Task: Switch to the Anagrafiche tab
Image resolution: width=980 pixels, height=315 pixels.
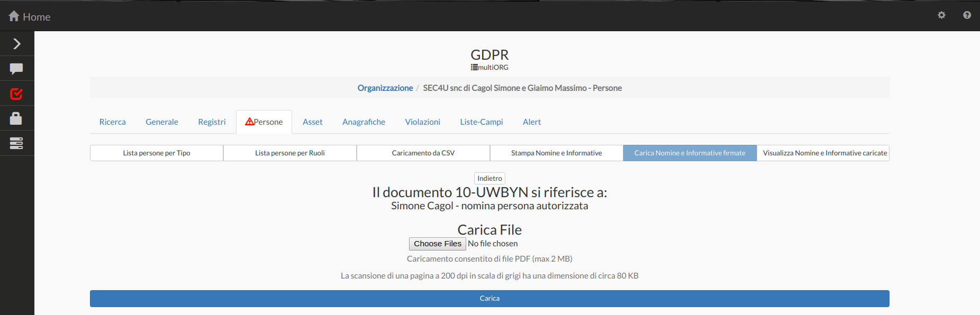Action: point(364,122)
